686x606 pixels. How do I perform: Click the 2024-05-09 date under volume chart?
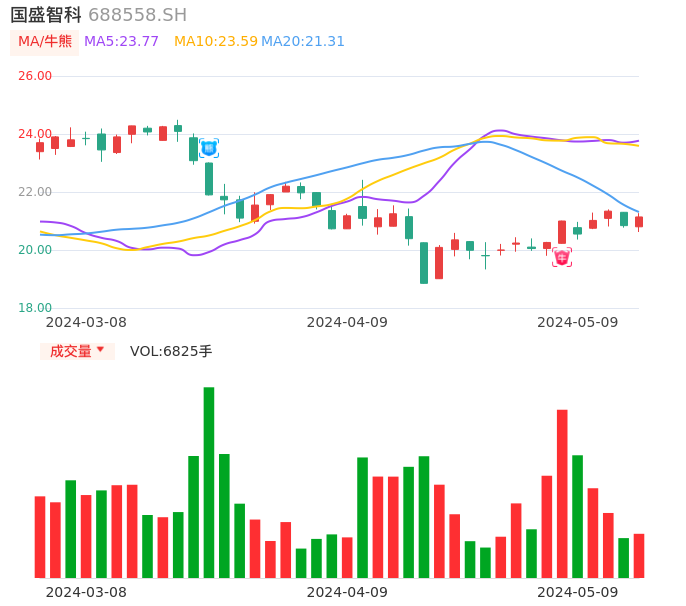click(578, 592)
